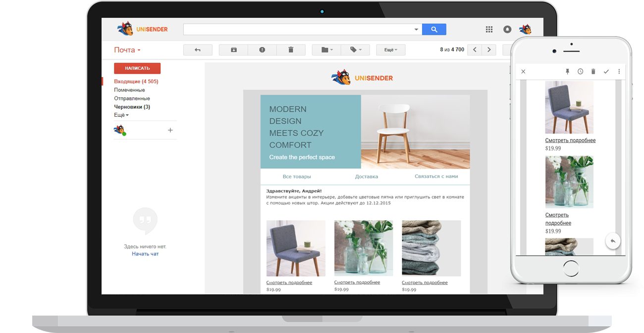This screenshot has width=644, height=333.
Task: Open the Ещё toolbar dropdown
Action: coord(390,50)
